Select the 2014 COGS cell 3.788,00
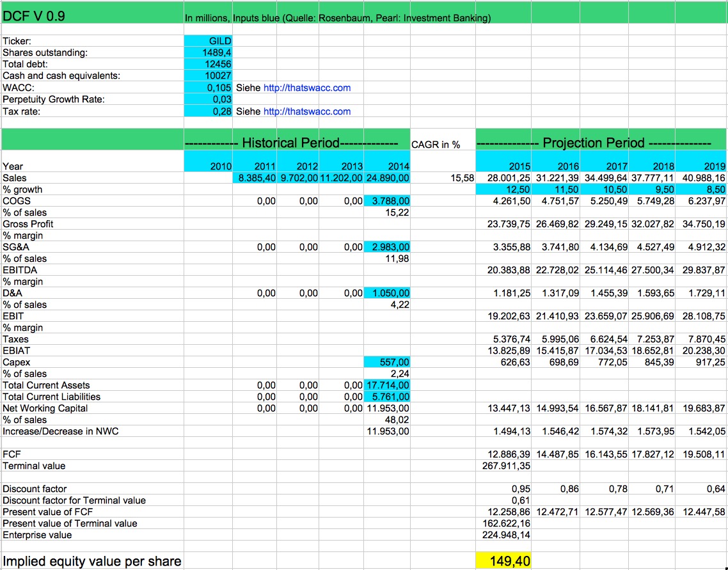 coord(387,201)
